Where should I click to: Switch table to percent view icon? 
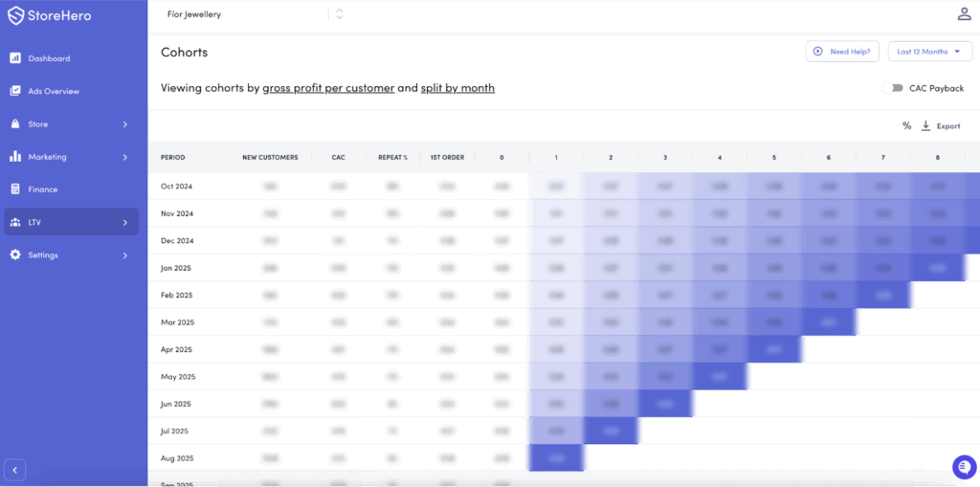[x=907, y=125]
